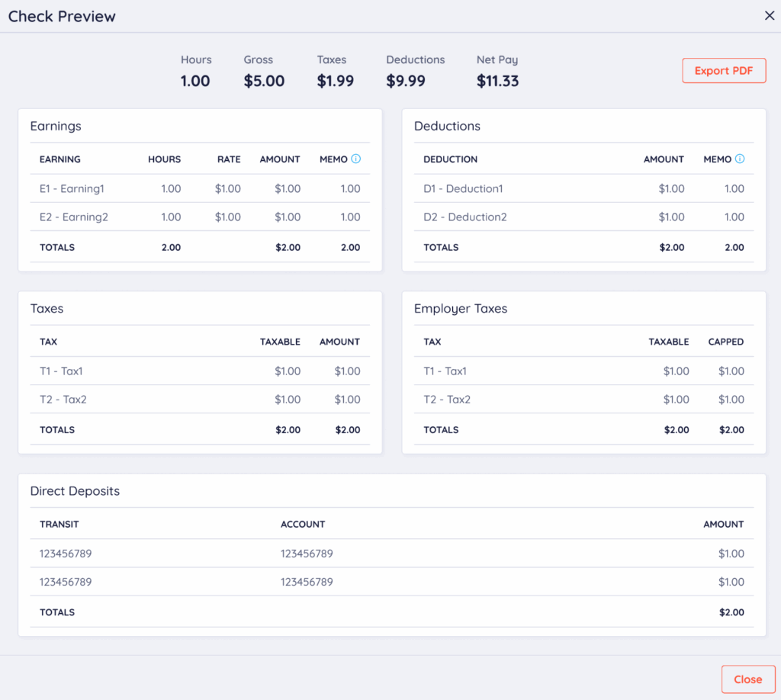Click the info icon beside Earnings MEMO header
The width and height of the screenshot is (781, 700).
tap(355, 159)
